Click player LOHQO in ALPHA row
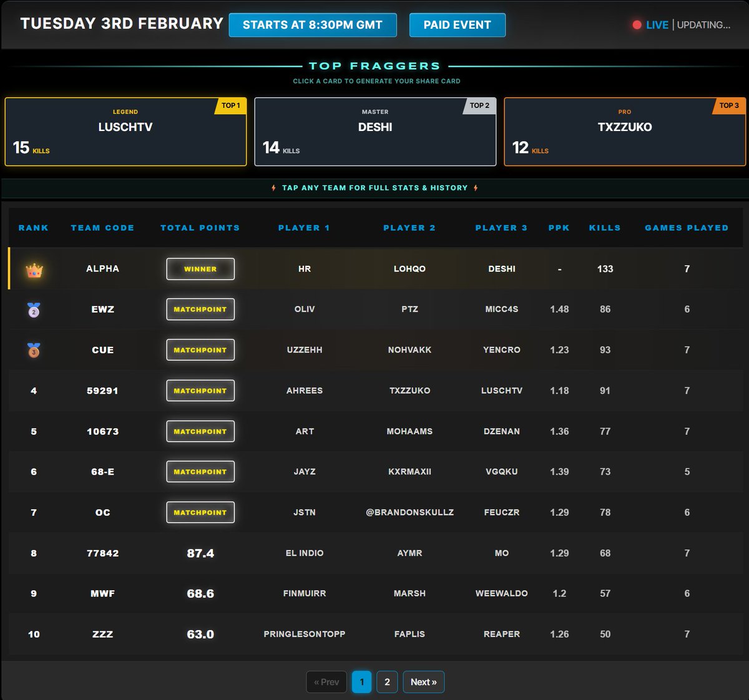Screen dimensions: 749x700 pos(409,269)
